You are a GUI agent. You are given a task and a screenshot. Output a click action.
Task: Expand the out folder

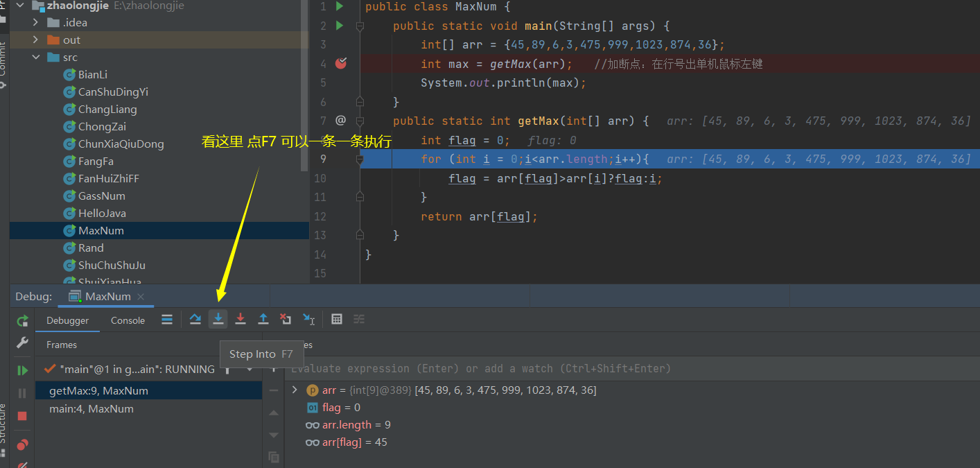(35, 40)
